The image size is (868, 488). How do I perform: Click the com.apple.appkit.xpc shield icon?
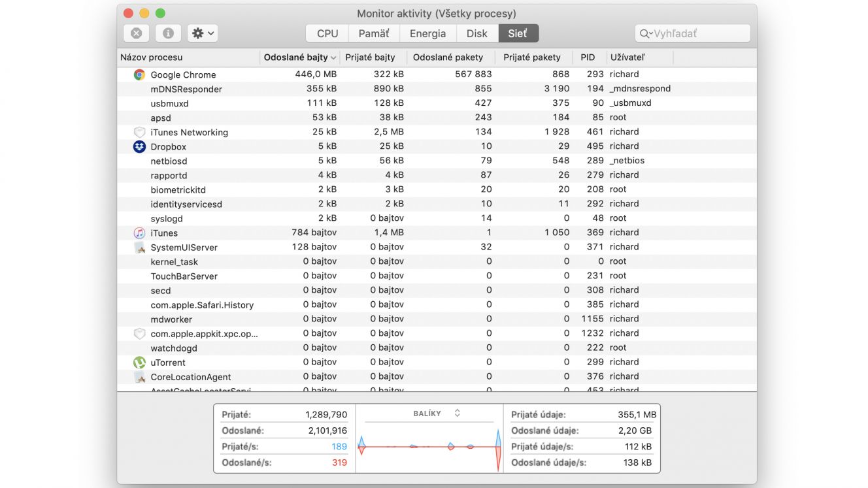tap(139, 333)
